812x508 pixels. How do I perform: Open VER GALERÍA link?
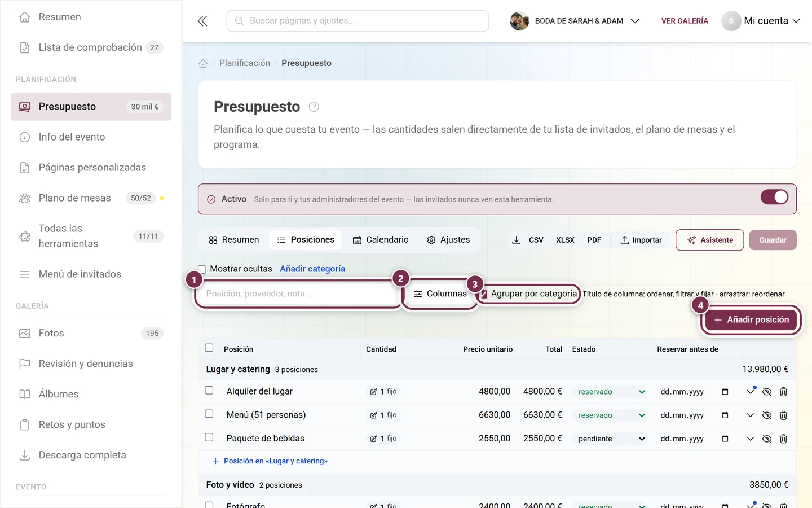click(685, 21)
